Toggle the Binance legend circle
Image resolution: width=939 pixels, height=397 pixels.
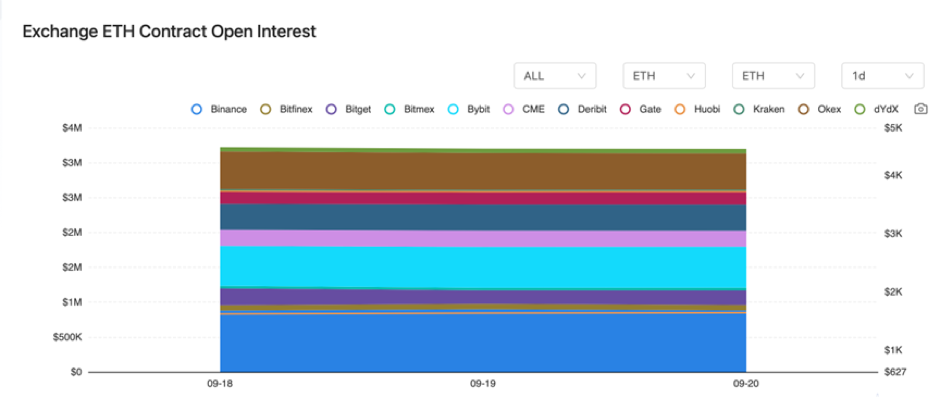[196, 109]
